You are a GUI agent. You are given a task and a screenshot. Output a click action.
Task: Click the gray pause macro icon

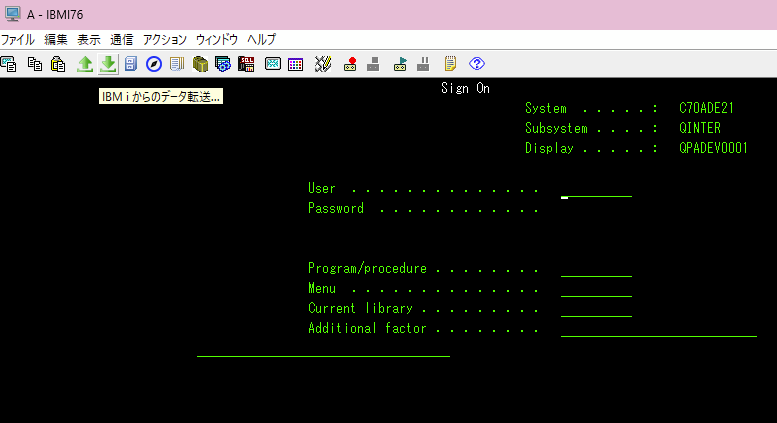[x=423, y=64]
